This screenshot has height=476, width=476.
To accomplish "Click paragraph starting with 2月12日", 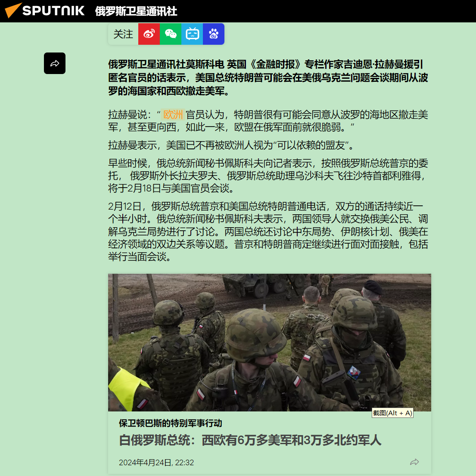I will [x=268, y=232].
